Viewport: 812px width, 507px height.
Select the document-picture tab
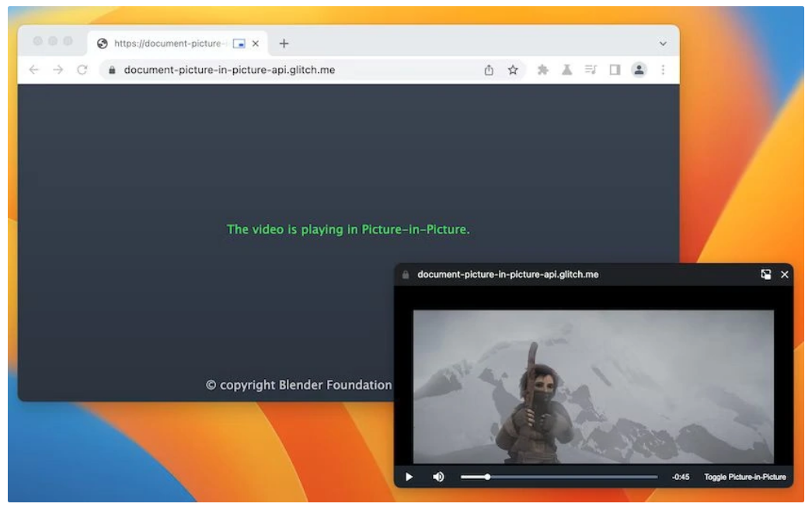[x=178, y=43]
